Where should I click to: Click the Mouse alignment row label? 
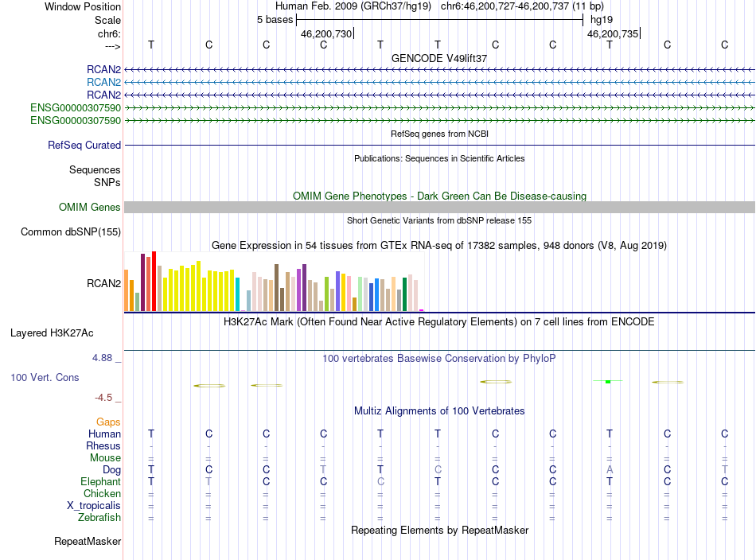(x=105, y=458)
